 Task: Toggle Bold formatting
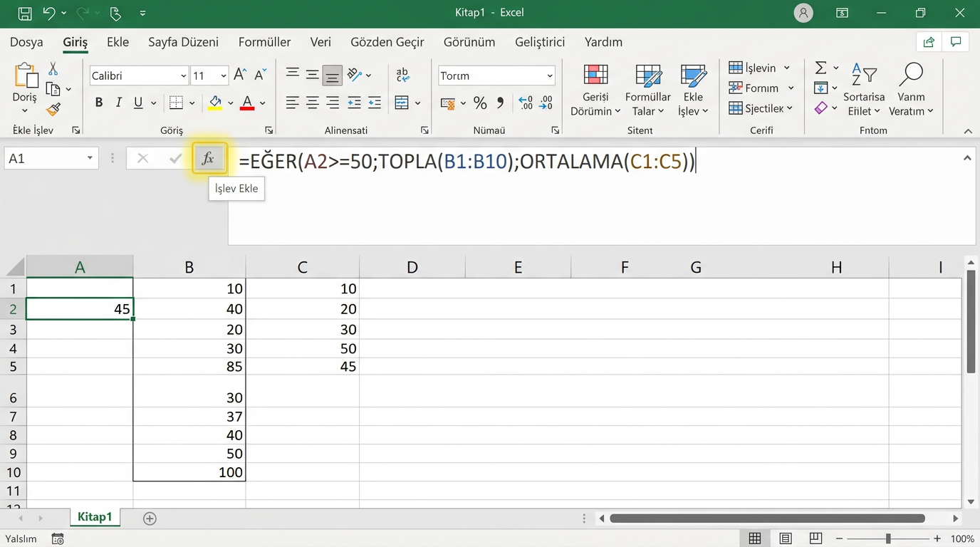tap(99, 103)
